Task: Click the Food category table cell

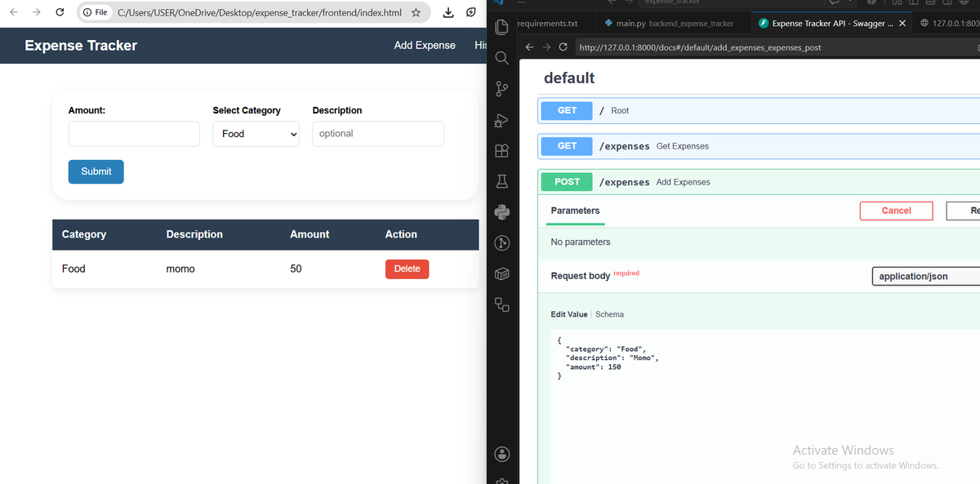Action: click(73, 269)
